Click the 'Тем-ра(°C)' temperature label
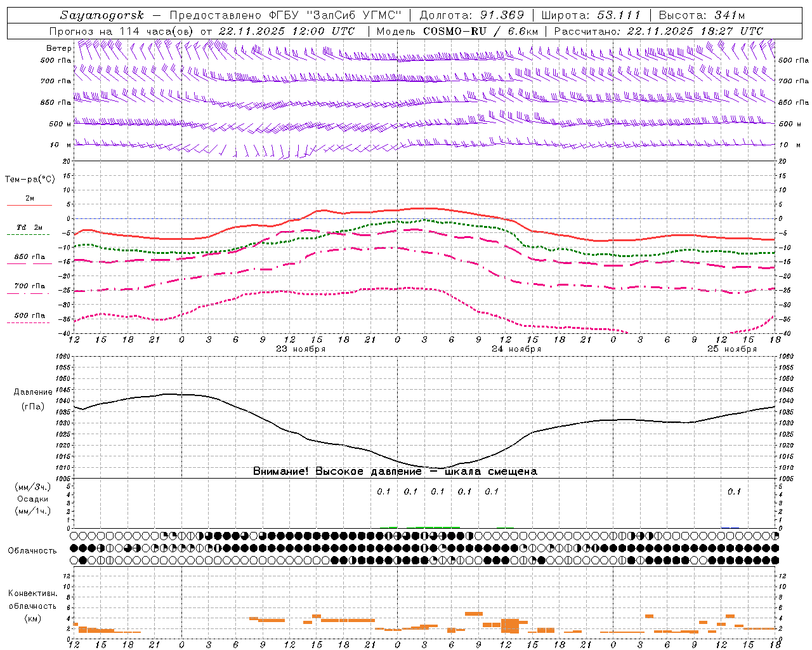 30,179
